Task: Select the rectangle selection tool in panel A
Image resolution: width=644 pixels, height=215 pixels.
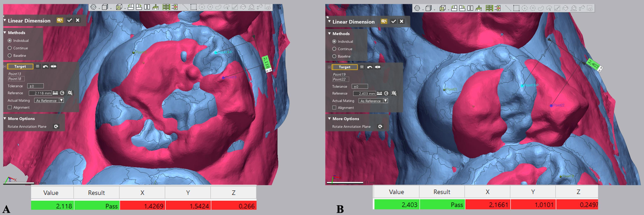Action: (193, 7)
